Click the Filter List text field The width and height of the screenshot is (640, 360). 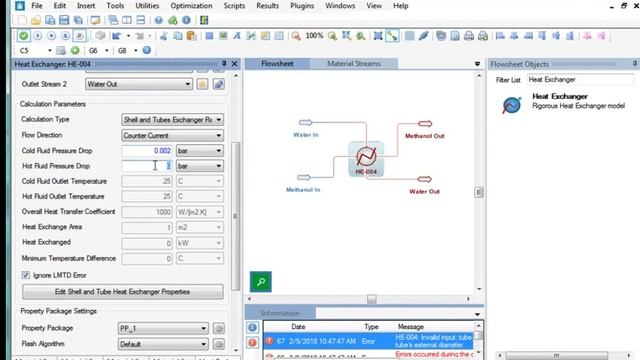tap(580, 80)
